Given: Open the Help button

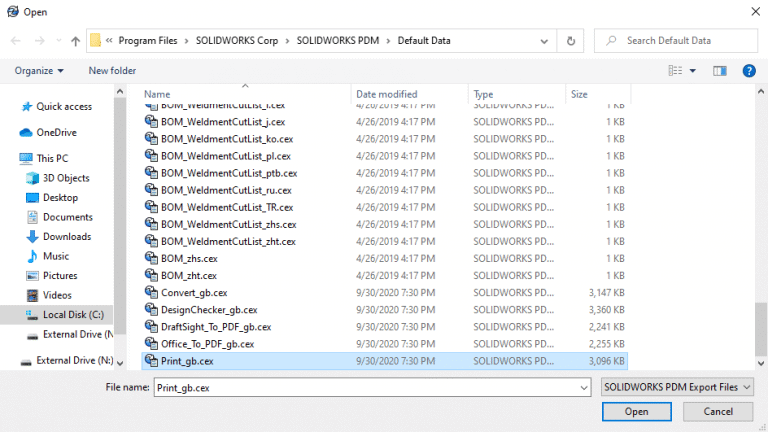Looking at the screenshot, I should point(749,71).
